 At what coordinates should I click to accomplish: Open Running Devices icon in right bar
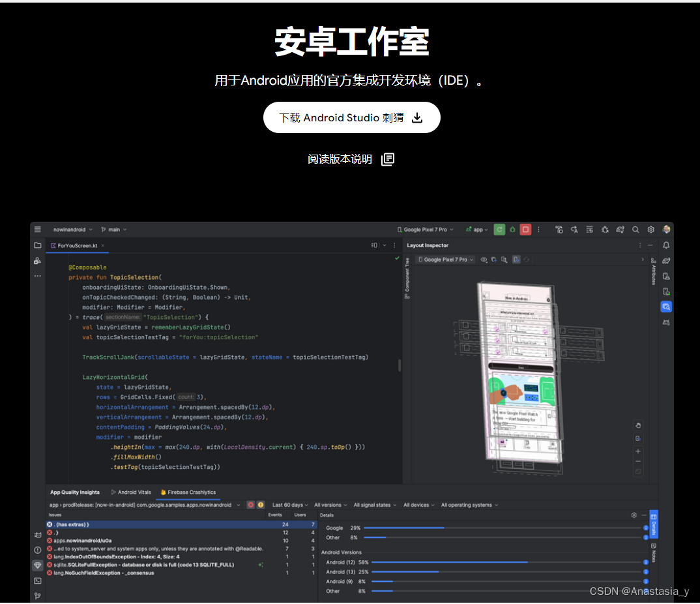[x=666, y=292]
